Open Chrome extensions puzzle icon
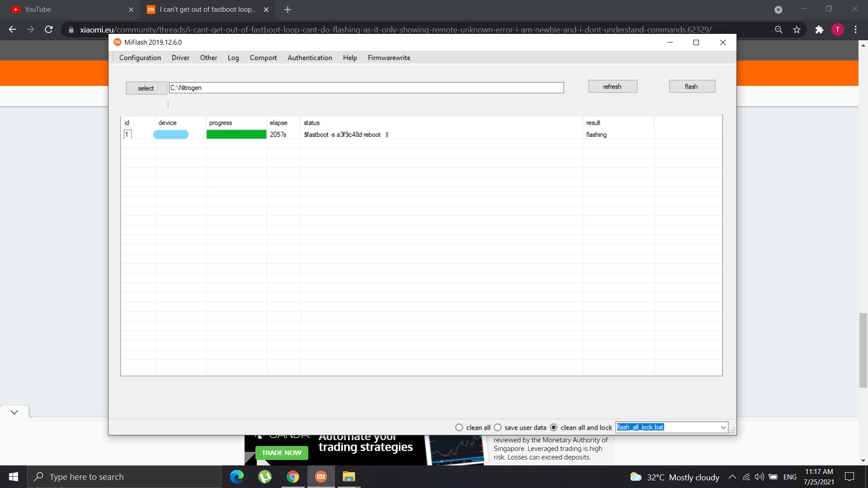The image size is (868, 488). [x=819, y=29]
